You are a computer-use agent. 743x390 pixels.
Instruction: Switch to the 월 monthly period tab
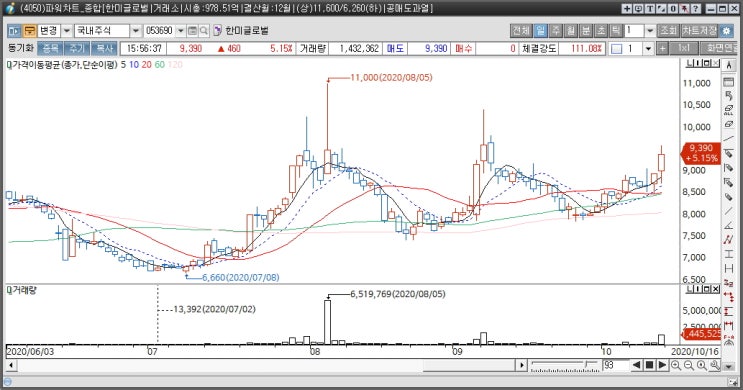click(571, 31)
